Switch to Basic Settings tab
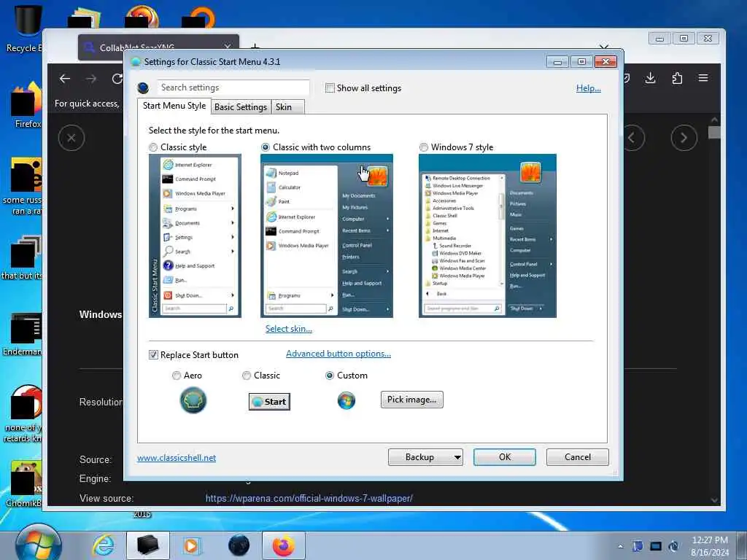 (x=241, y=107)
